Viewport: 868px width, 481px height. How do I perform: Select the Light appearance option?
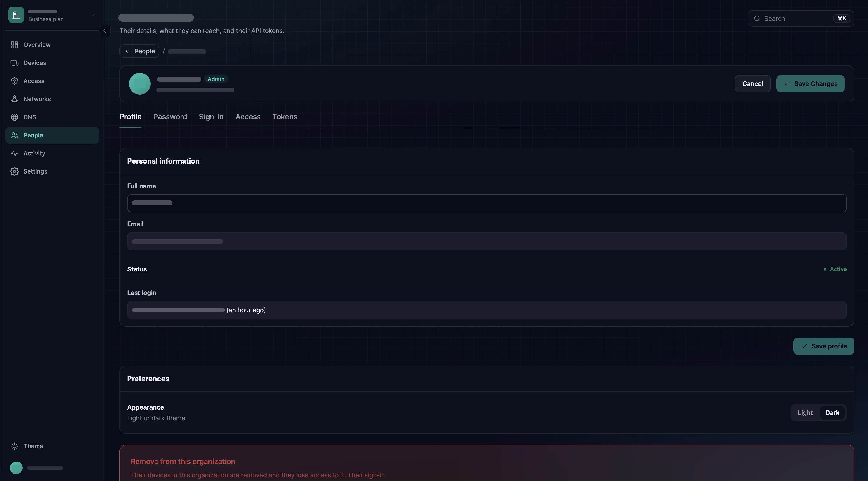coord(805,413)
